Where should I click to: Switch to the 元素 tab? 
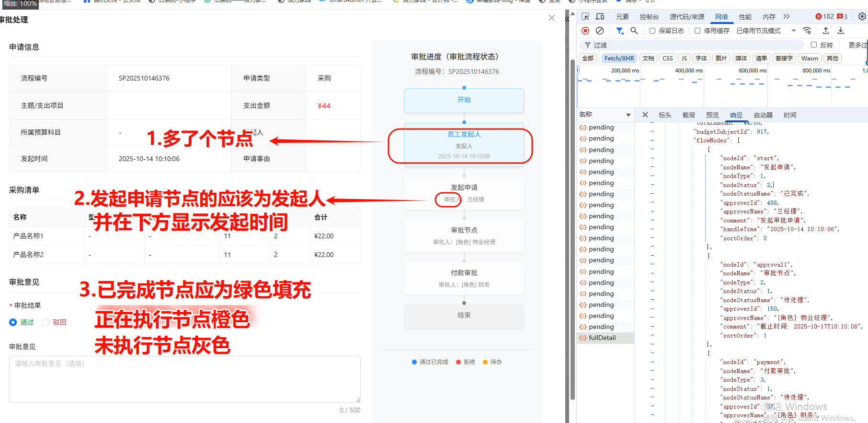622,17
